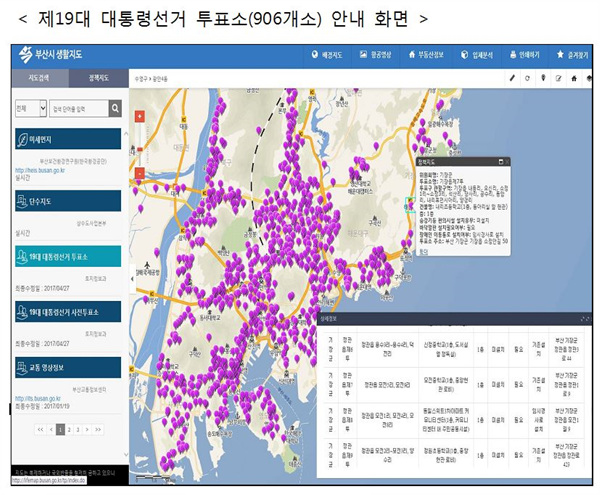The height and width of the screenshot is (495, 600).
Task: Click the icon on 교통 영상정보 banner
Action: 23,368
